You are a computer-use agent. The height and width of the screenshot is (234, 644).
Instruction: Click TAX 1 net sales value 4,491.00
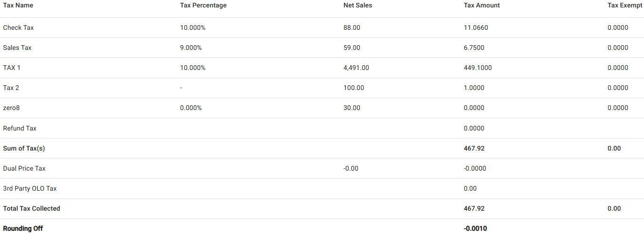click(x=356, y=68)
